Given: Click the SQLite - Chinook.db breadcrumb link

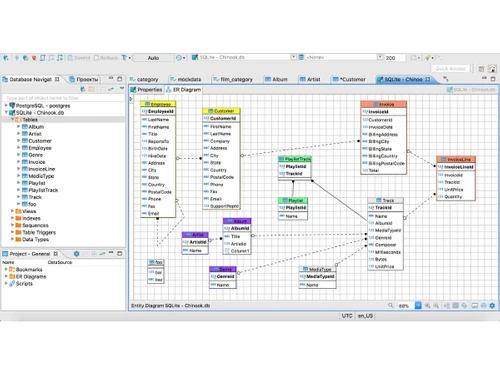Looking at the screenshot, I should (471, 89).
